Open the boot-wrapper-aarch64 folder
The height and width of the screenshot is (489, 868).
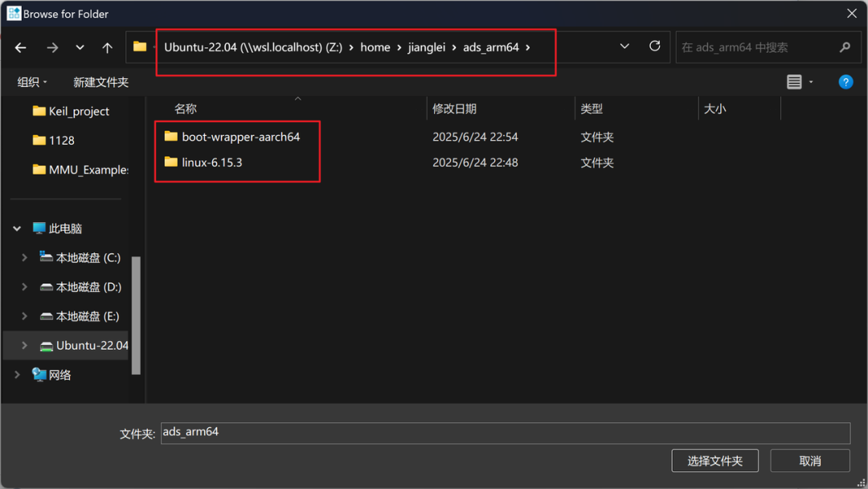[240, 137]
